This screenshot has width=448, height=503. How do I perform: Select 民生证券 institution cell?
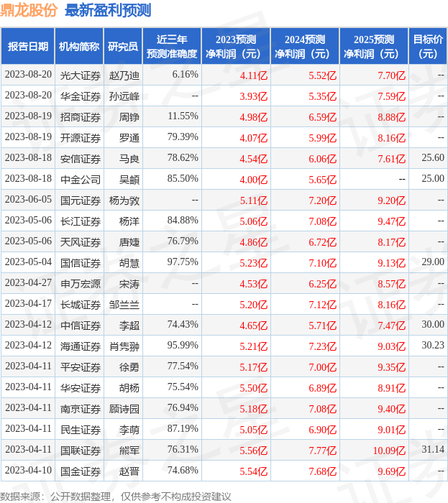pyautogui.click(x=81, y=430)
